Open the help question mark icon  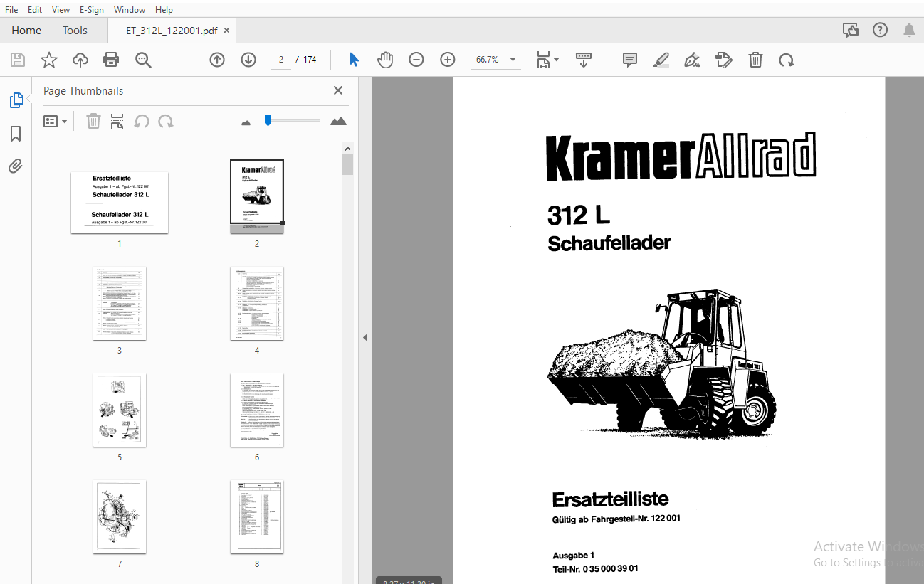click(x=881, y=30)
